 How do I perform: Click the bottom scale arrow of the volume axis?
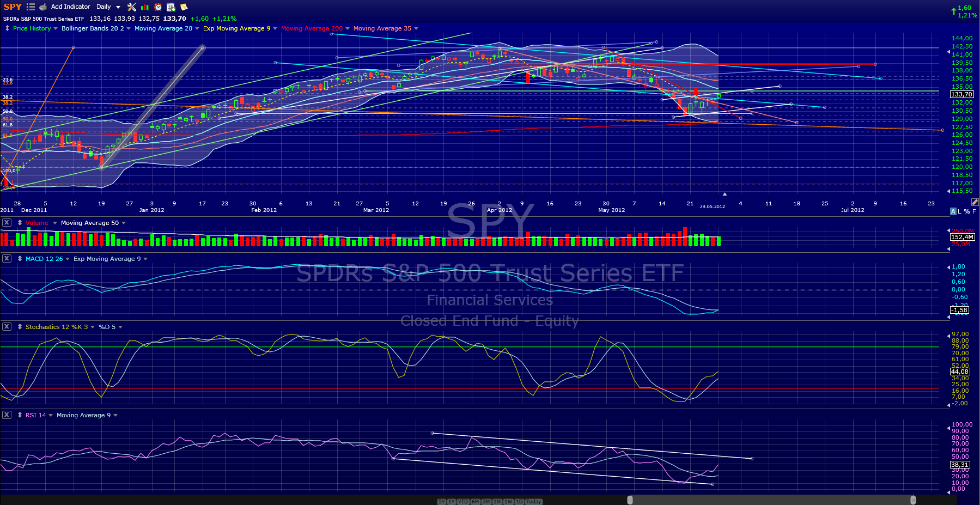[948, 249]
